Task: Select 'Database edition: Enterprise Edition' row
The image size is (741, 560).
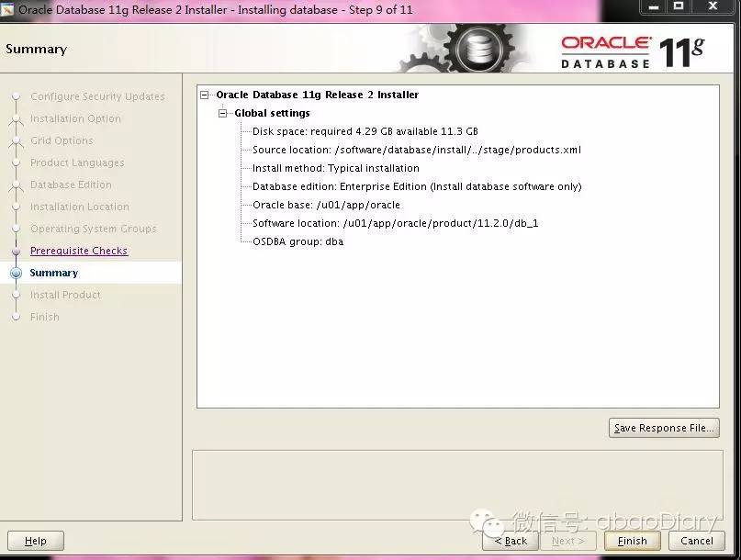Action: (417, 186)
